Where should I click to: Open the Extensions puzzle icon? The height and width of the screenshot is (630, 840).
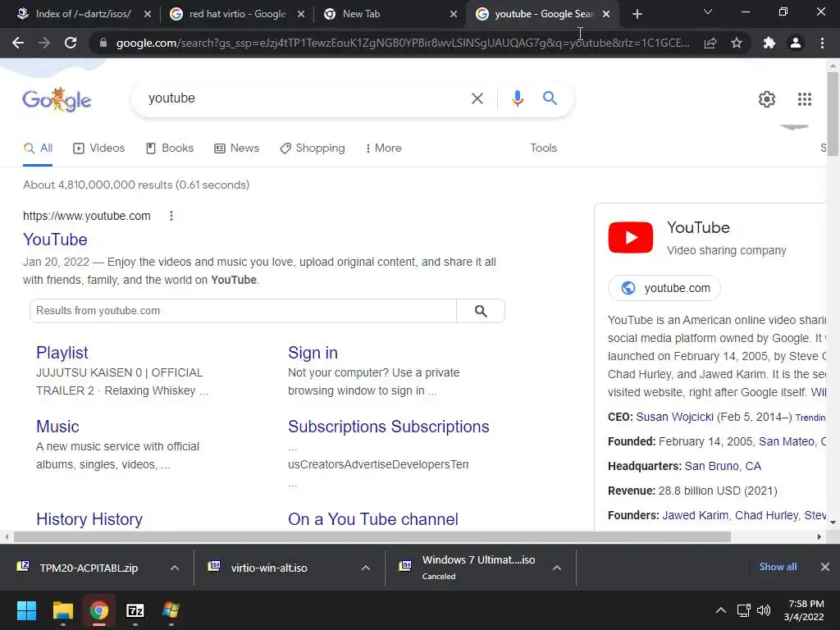coord(769,43)
